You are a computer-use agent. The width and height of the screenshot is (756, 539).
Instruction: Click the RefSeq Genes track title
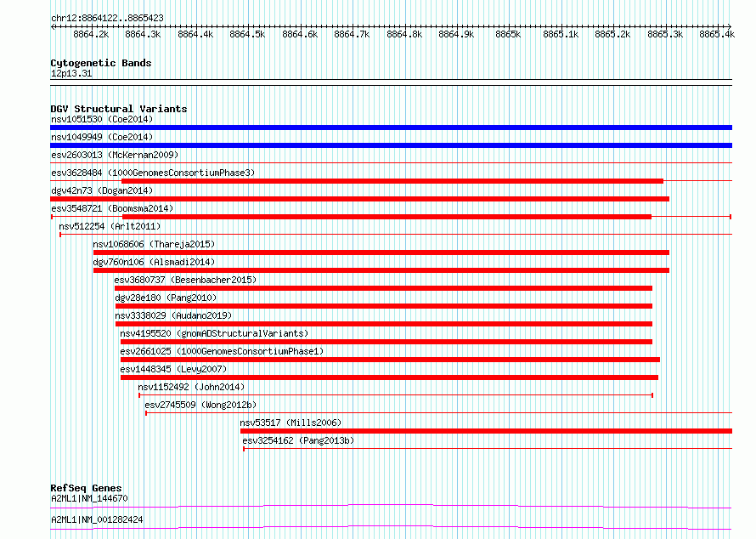point(86,488)
